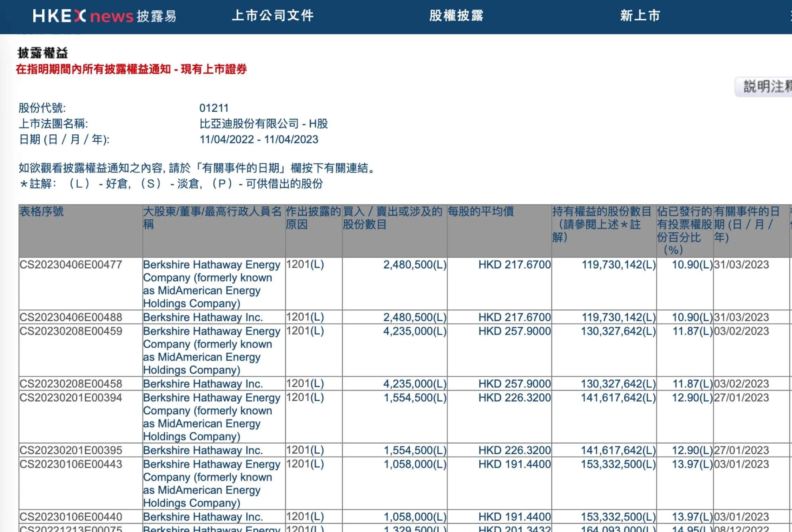Click shares involved 4,235,000(L) in CS20230208E00458 row
The image size is (792, 532).
[x=415, y=384]
